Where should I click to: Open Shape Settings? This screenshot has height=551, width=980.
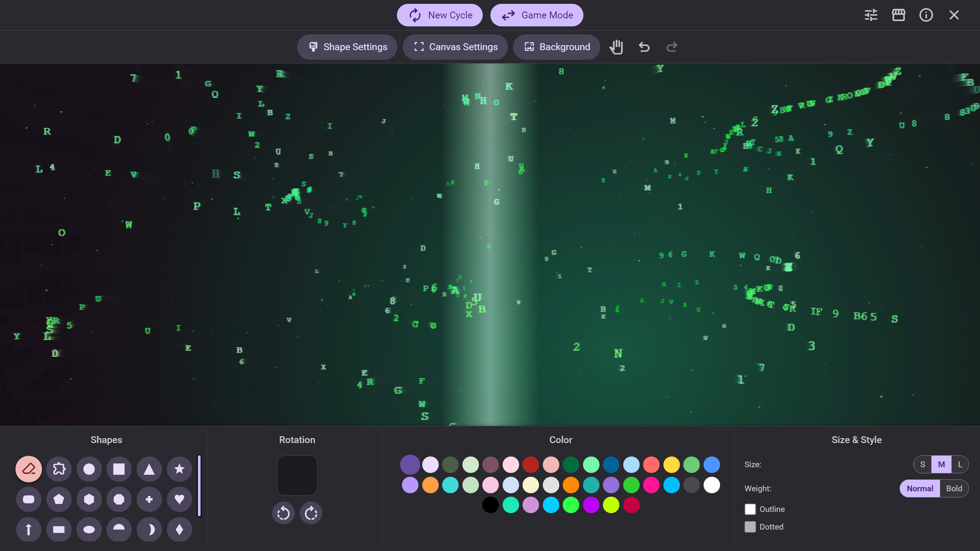click(347, 47)
